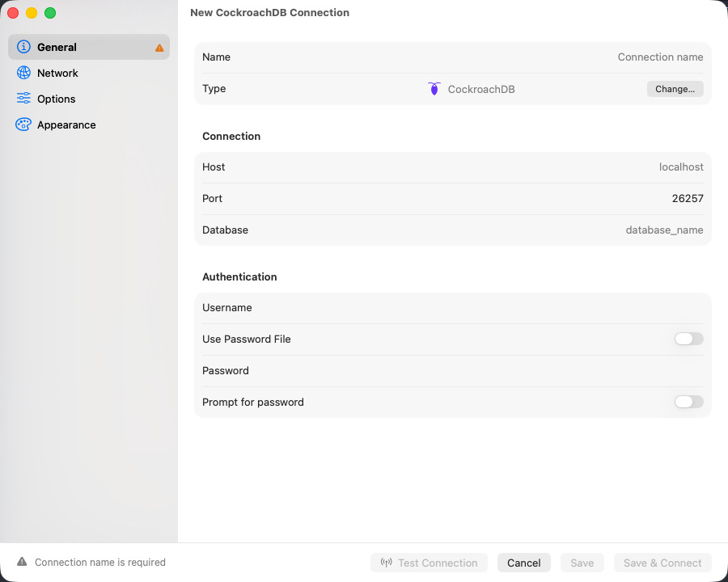
Task: Click the Options sliders icon
Action: (23, 99)
